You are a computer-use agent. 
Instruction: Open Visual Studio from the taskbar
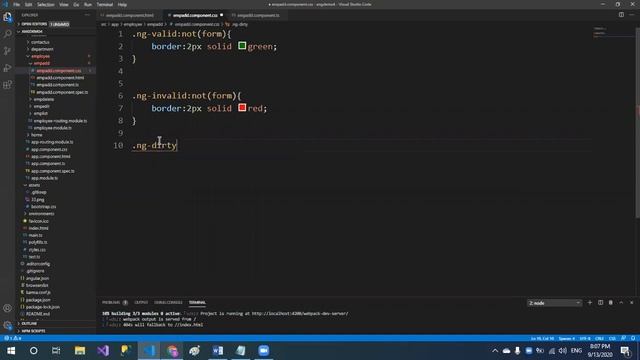103,351
